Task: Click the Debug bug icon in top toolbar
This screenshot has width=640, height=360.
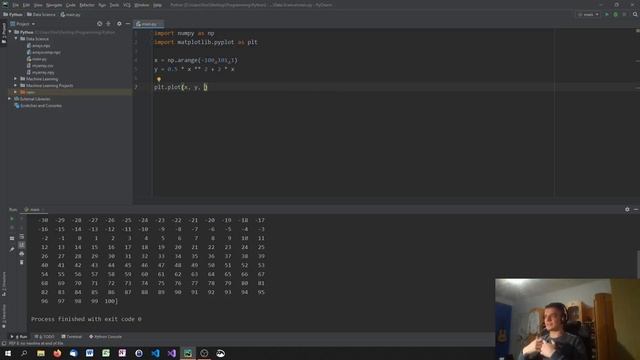Action: [616, 14]
